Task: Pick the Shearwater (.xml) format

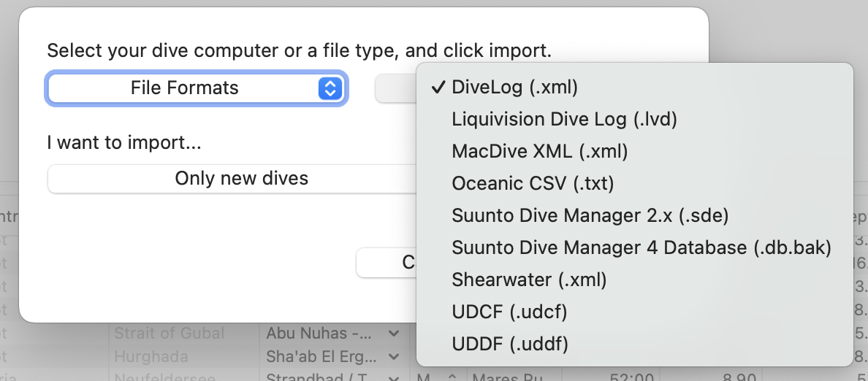Action: pyautogui.click(x=529, y=280)
